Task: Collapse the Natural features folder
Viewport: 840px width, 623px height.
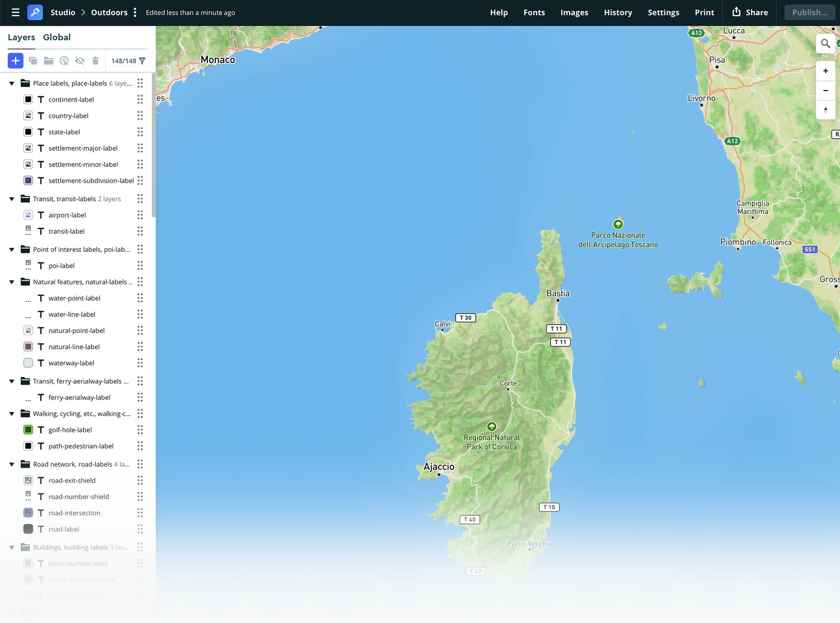Action: pyautogui.click(x=12, y=282)
